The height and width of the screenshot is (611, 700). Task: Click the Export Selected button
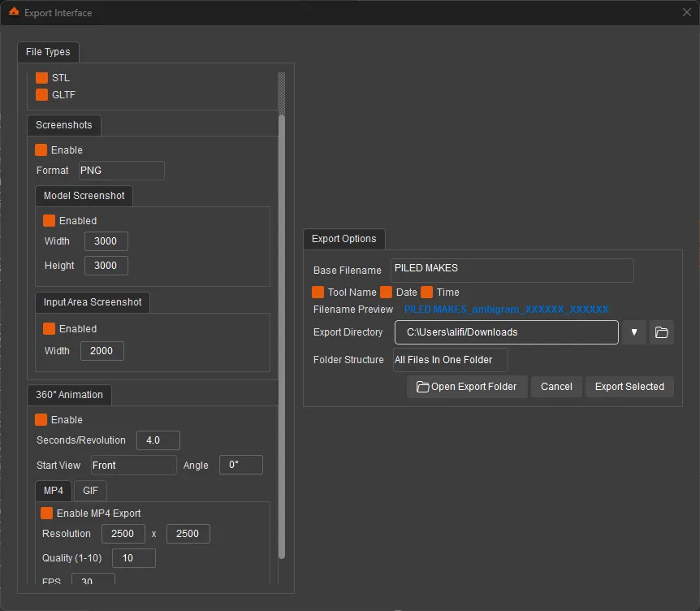tap(629, 387)
